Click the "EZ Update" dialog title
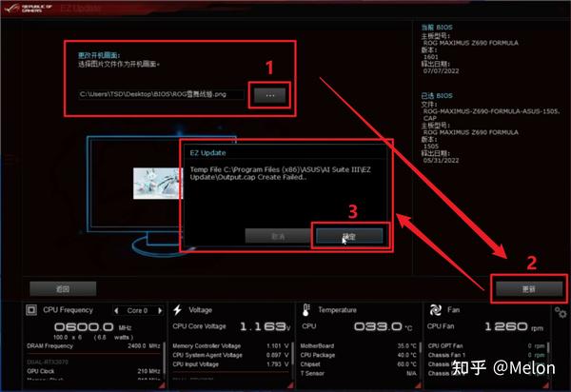The height and width of the screenshot is (392, 571). click(x=207, y=153)
